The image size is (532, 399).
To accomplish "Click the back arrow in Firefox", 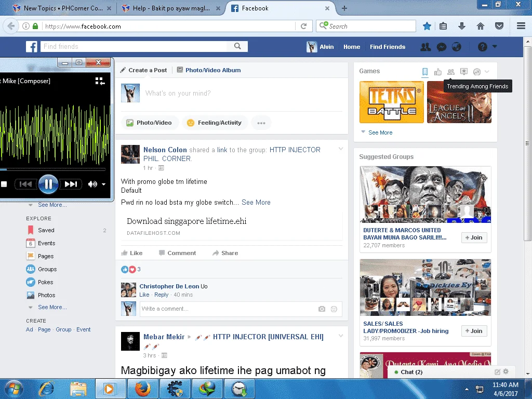I will coord(11,26).
